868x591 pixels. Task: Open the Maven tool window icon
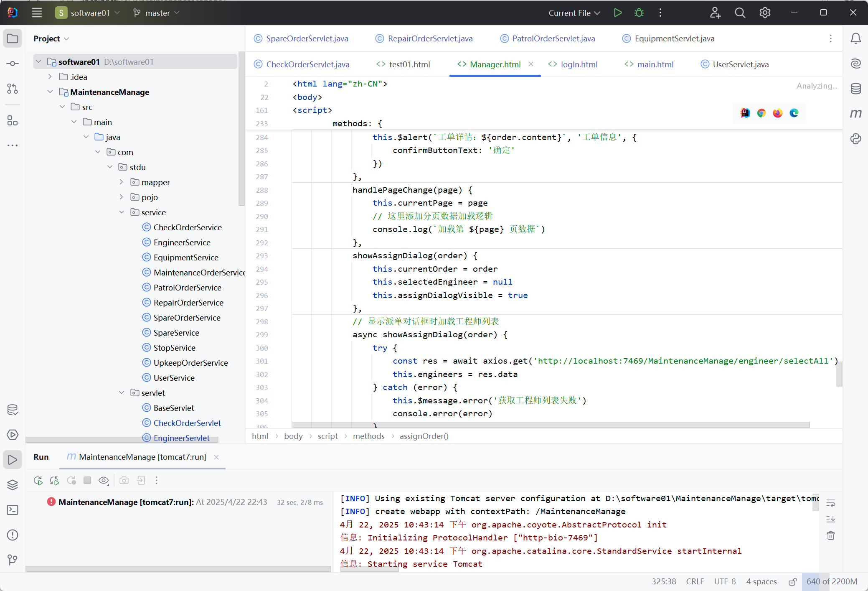(855, 114)
